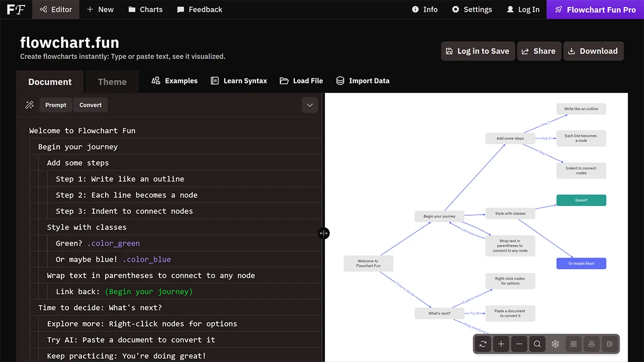Toggle the snowflake freeze layout icon
The image size is (644, 362).
pos(555,344)
